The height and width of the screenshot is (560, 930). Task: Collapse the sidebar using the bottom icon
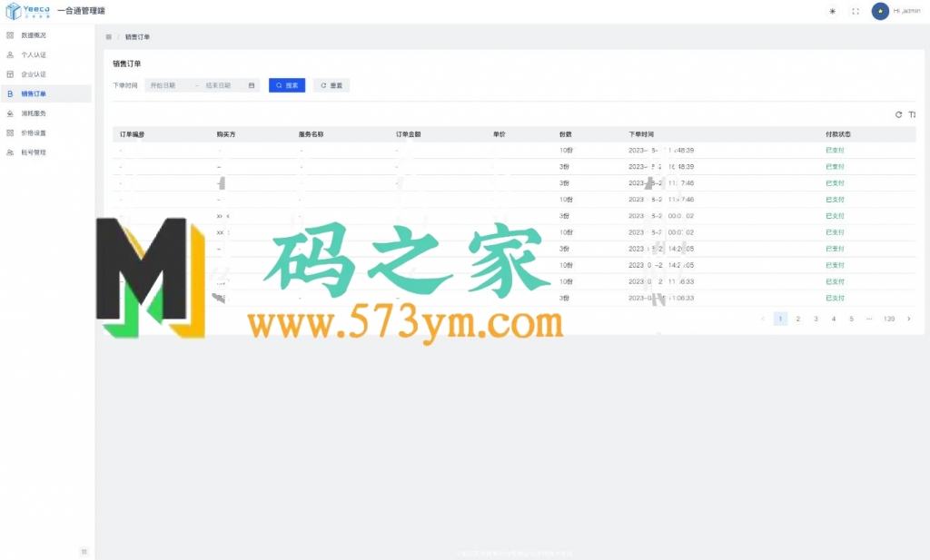(x=84, y=552)
